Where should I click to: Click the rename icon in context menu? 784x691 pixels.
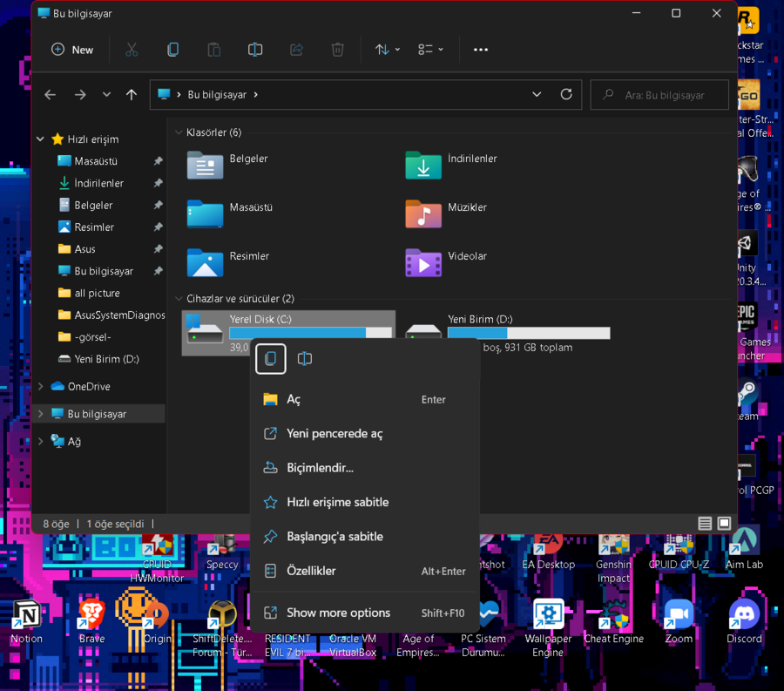pyautogui.click(x=304, y=358)
